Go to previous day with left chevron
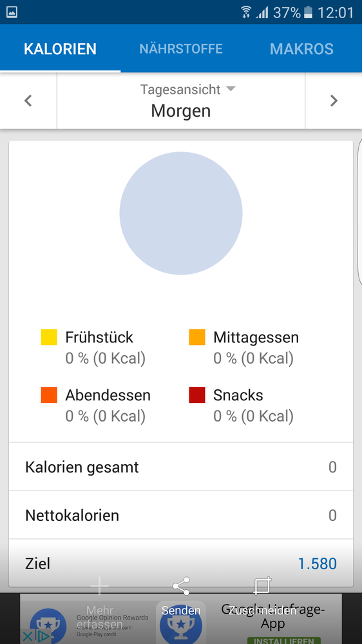362x644 pixels. click(x=28, y=101)
